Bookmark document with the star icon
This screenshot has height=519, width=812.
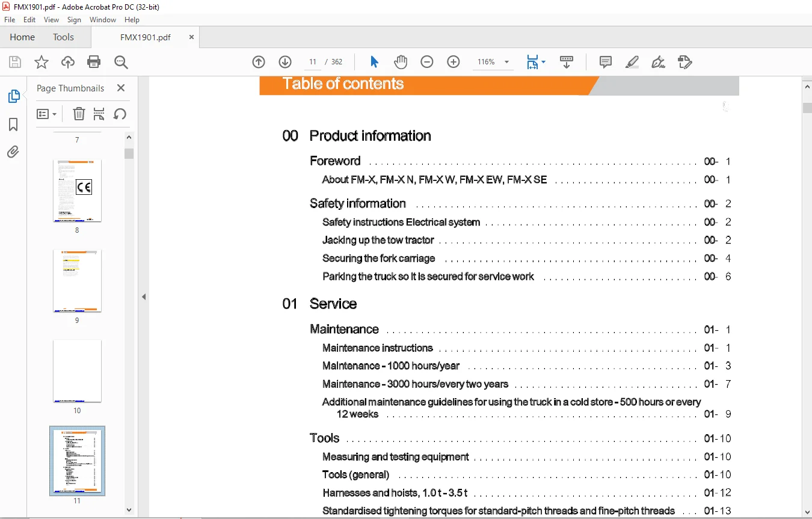[x=41, y=62]
